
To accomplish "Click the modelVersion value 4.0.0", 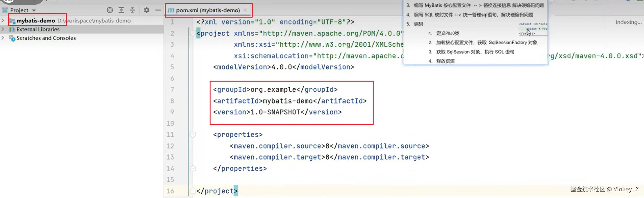I will (282, 67).
